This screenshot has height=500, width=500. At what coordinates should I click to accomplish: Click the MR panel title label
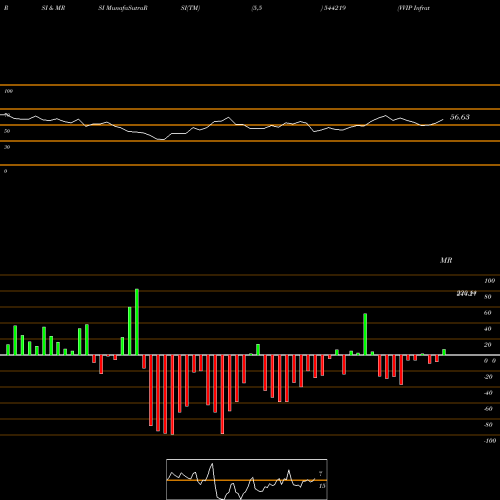[x=446, y=260]
